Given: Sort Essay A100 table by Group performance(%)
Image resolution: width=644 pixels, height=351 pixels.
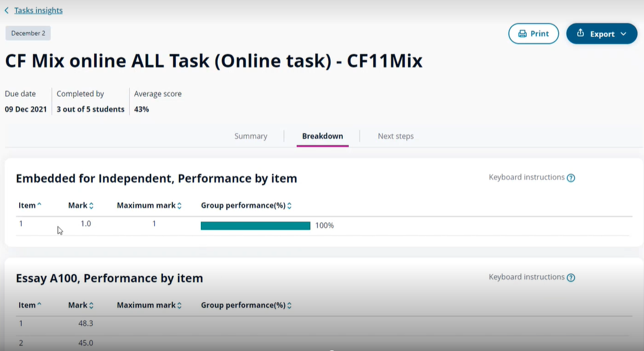Looking at the screenshot, I should pos(246,305).
